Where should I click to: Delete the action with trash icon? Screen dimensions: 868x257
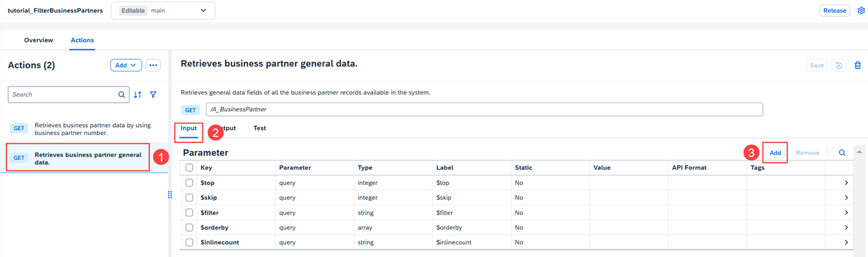pos(858,65)
